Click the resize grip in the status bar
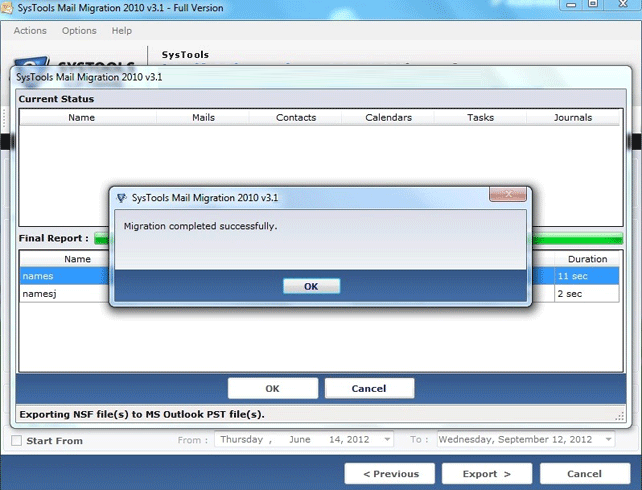Image resolution: width=642 pixels, height=490 pixels. (x=619, y=416)
